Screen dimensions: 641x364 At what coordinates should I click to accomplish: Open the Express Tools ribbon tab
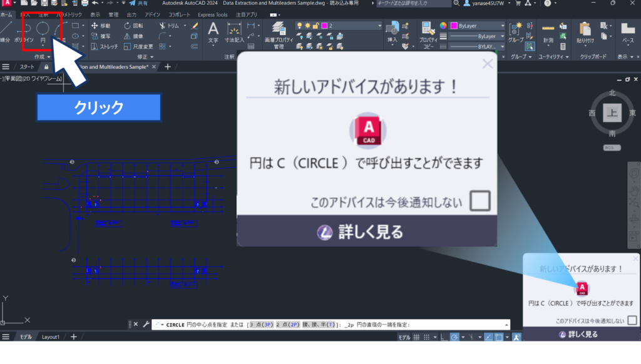pos(213,15)
